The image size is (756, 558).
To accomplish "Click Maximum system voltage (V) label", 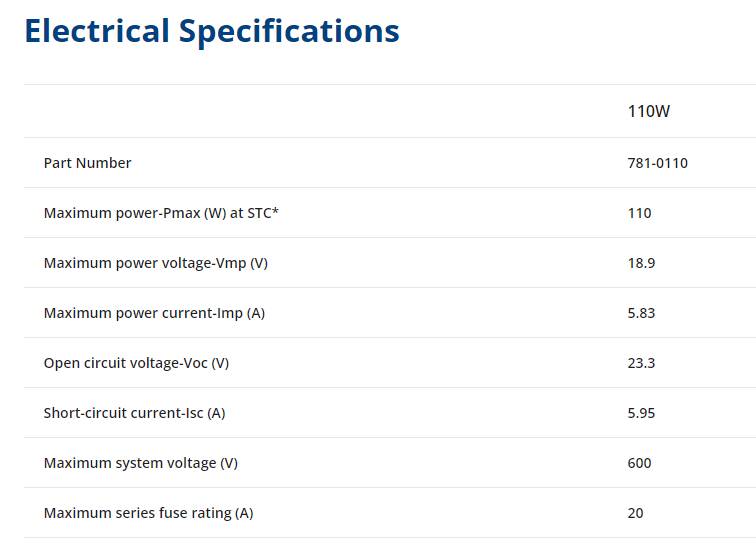I will [x=141, y=463].
